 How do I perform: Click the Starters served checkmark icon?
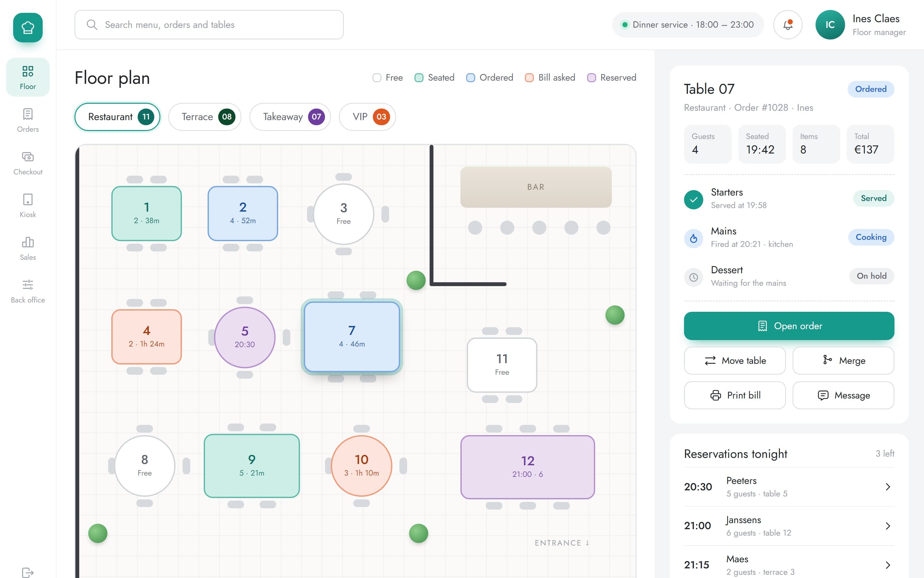693,199
